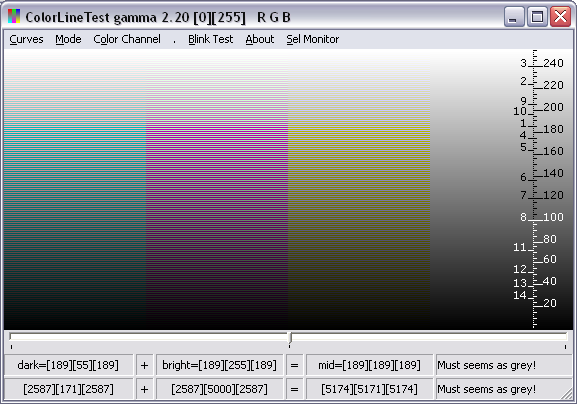
Task: Maximize the ColorLineTest window
Action: click(537, 17)
